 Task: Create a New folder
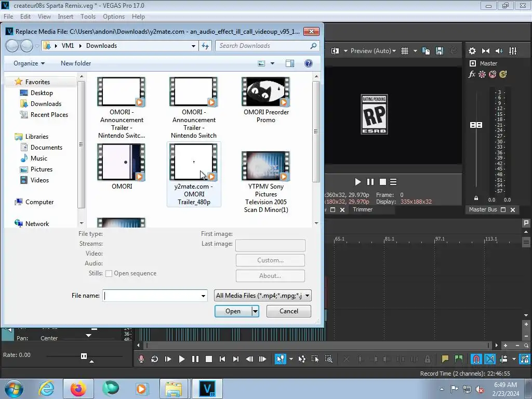pos(76,63)
